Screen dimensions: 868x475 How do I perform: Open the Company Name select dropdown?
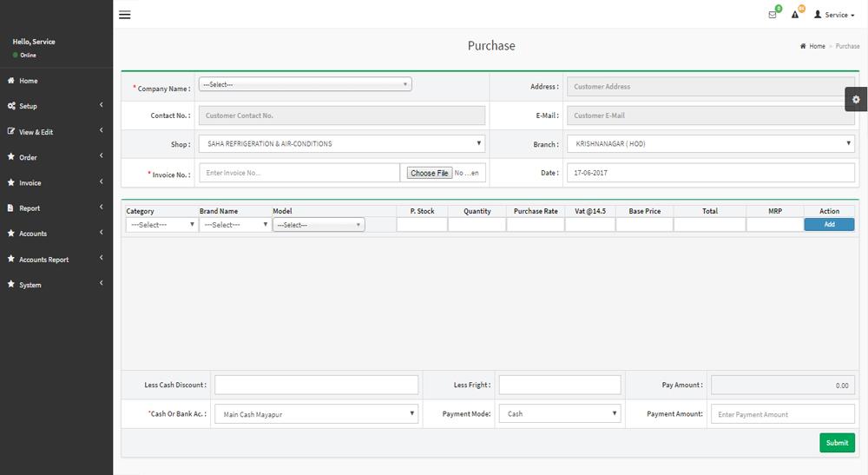click(305, 84)
